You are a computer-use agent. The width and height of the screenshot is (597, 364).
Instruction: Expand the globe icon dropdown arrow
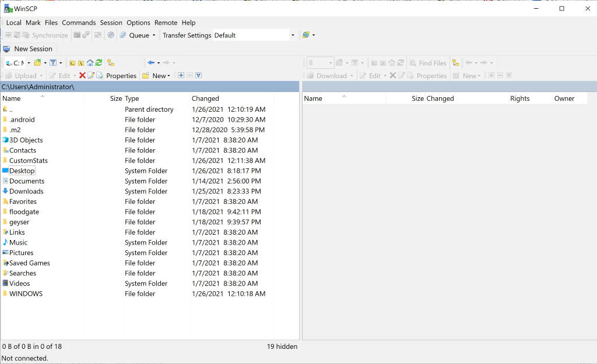[x=314, y=35]
